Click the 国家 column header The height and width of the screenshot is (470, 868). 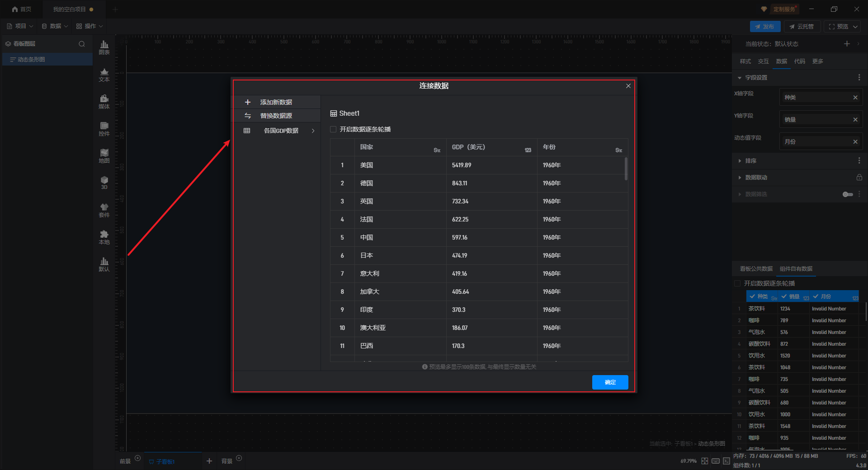coord(401,147)
